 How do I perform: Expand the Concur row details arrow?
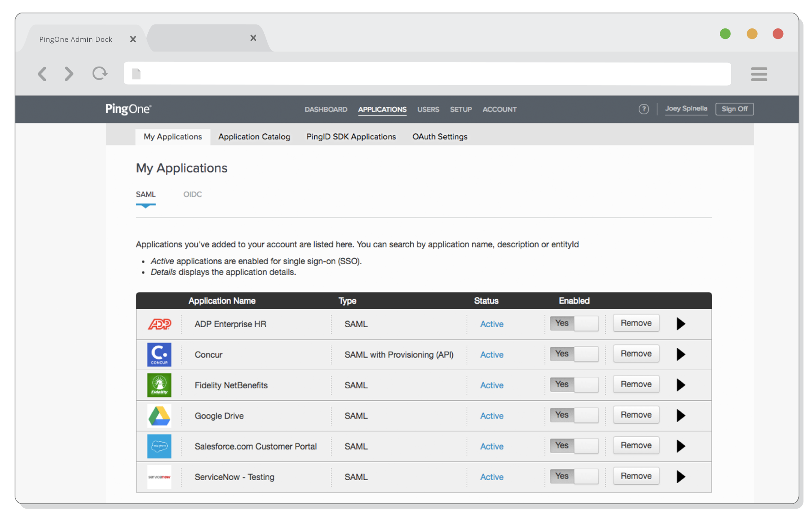coord(681,354)
